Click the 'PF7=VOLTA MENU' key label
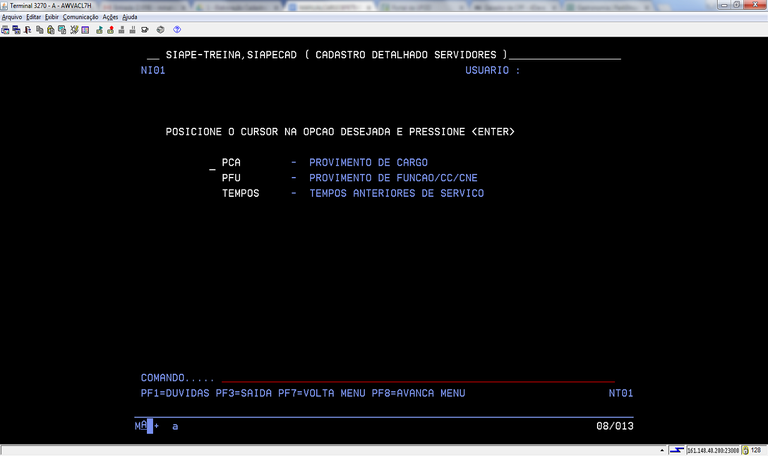768x456 pixels. tap(322, 393)
